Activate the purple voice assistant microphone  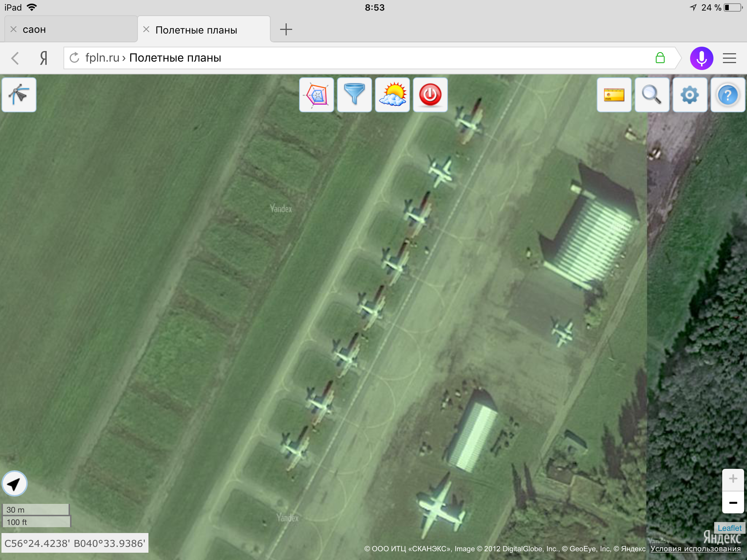(701, 58)
